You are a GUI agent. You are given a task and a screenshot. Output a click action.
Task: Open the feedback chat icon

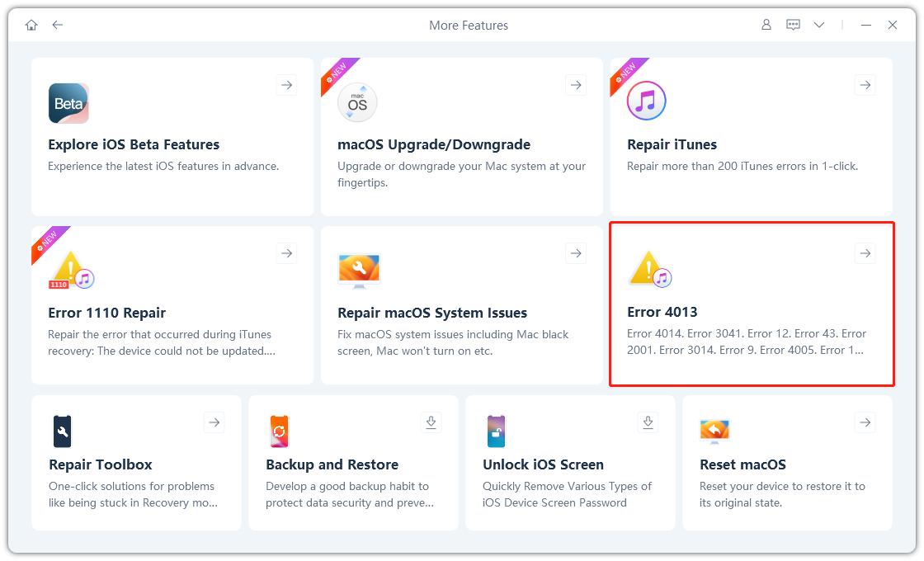coord(793,25)
